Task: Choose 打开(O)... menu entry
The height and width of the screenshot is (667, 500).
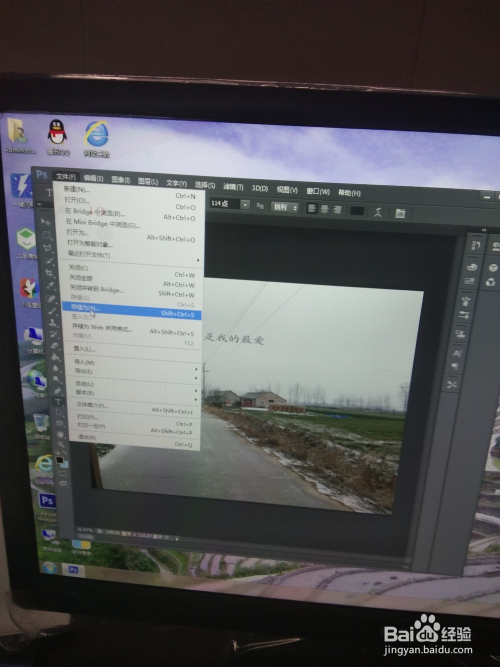Action: [x=130, y=203]
